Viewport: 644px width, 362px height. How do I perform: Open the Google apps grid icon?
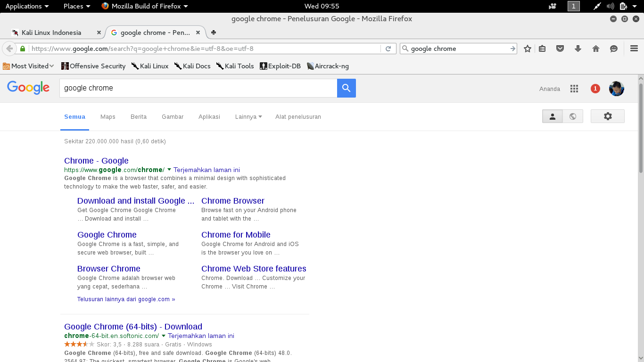click(574, 89)
